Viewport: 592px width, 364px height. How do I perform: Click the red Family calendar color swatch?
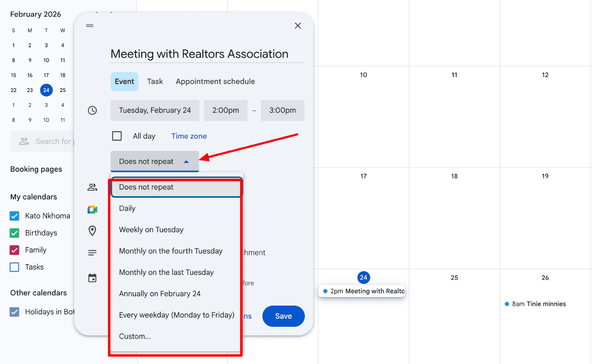tap(14, 250)
